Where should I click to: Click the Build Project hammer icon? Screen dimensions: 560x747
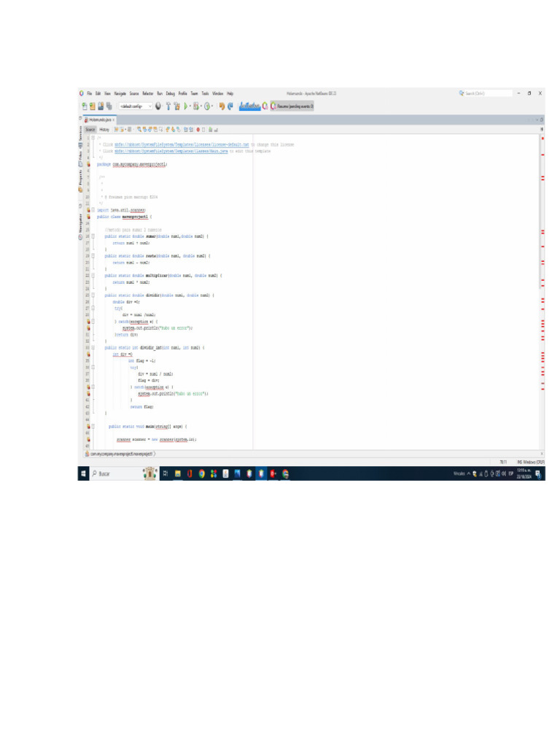tap(168, 106)
